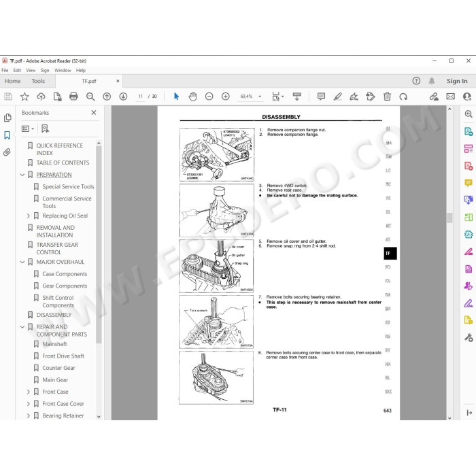Go to next page arrow icon

[x=123, y=97]
